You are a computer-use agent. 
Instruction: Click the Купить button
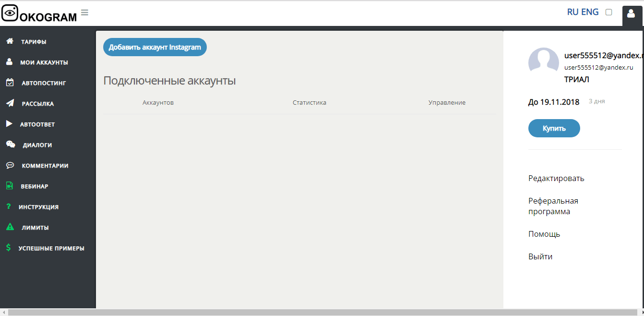554,128
